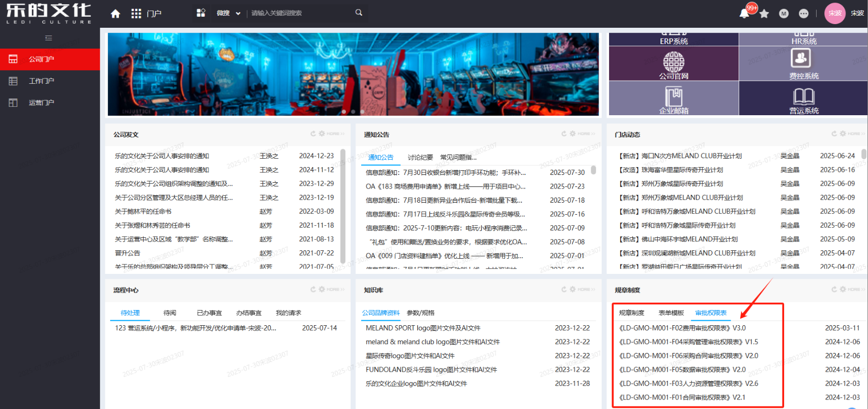Viewport: 868px width, 409px height.
Task: Switch to the 讨论纪要 tab
Action: click(x=420, y=157)
